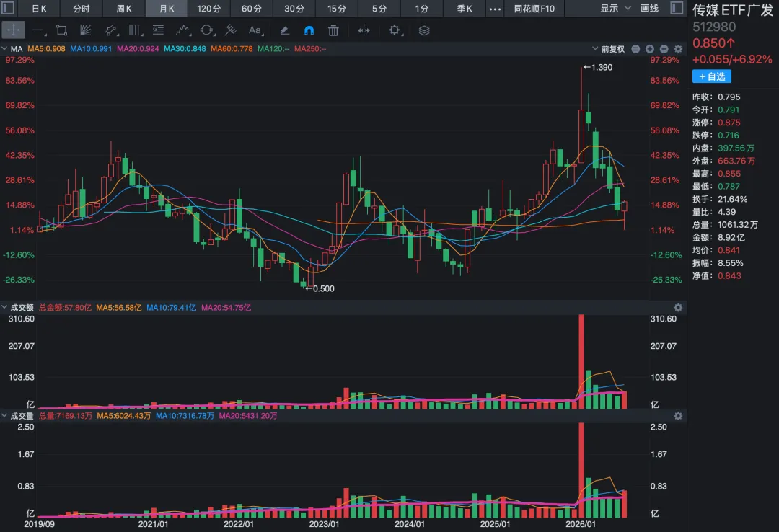The image size is (779, 532).
Task: Toggle the right info panel icon
Action: click(x=677, y=8)
